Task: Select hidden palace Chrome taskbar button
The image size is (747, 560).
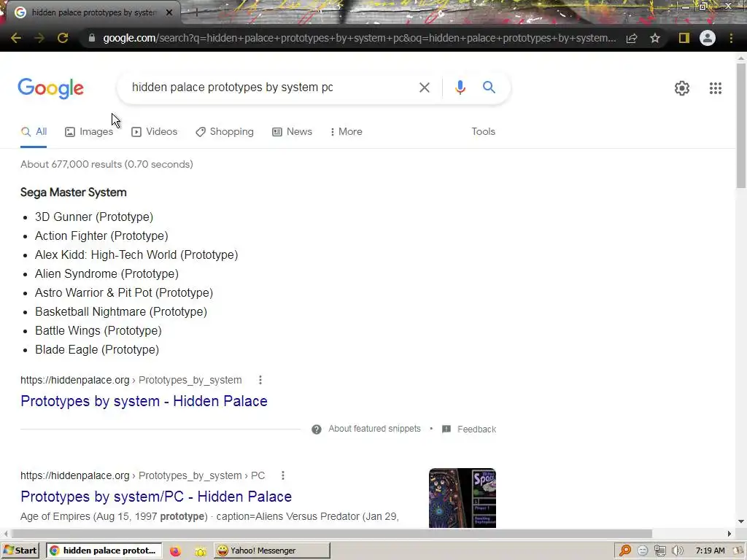Action: [x=104, y=551]
